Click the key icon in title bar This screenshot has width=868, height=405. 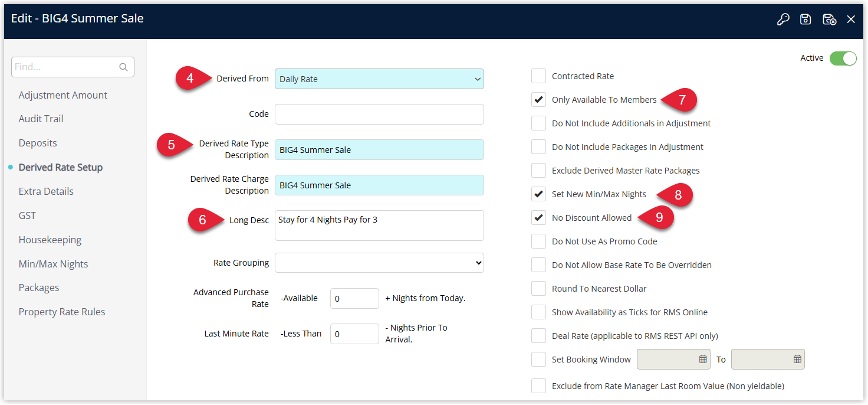783,19
